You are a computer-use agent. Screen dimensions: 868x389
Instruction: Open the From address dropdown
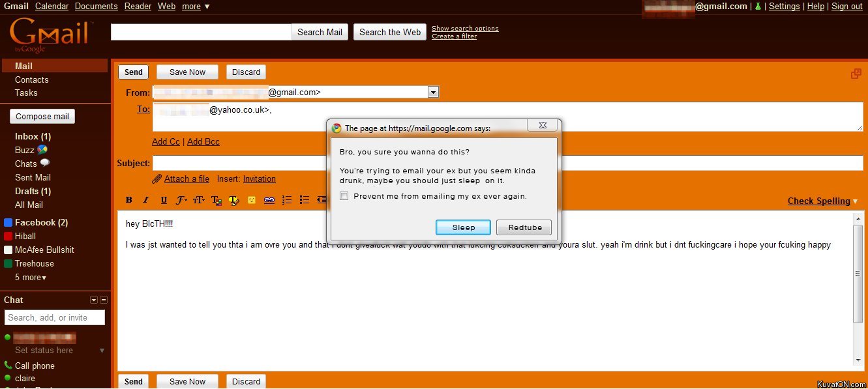point(434,93)
